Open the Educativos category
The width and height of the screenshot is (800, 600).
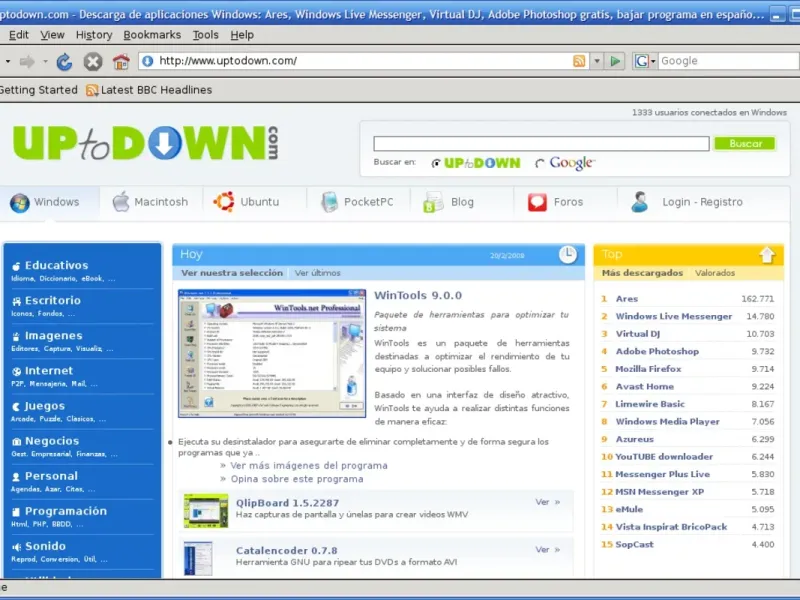pos(57,265)
